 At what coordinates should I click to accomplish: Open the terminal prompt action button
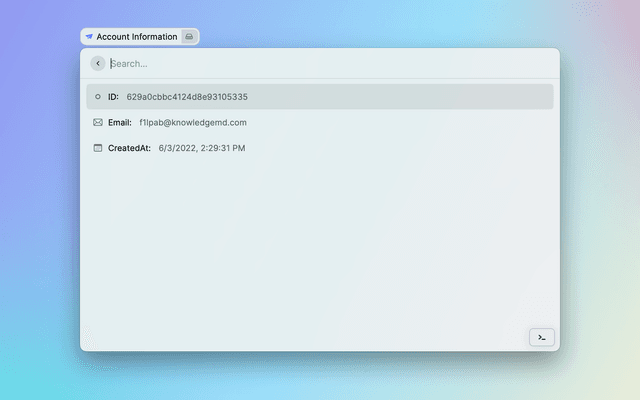coord(541,337)
